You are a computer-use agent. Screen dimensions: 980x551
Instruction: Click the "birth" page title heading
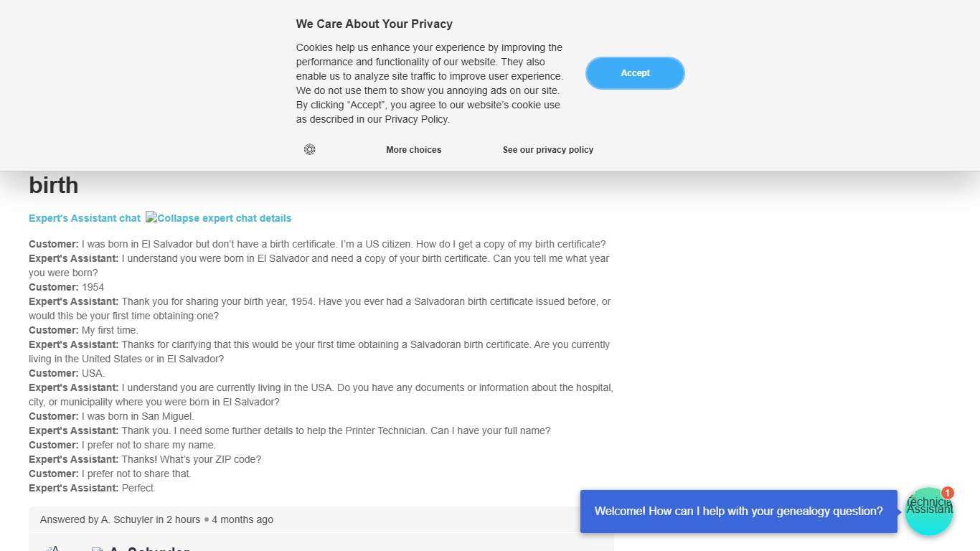coord(54,185)
